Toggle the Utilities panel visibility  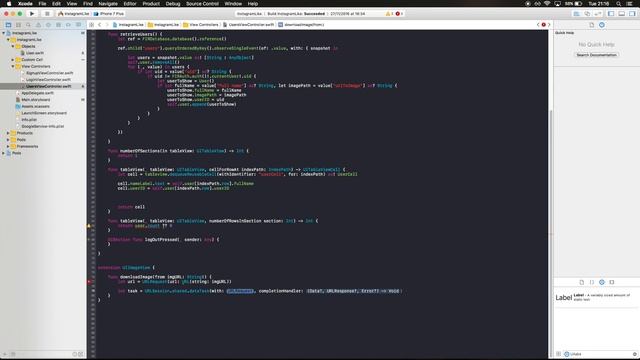[632, 13]
